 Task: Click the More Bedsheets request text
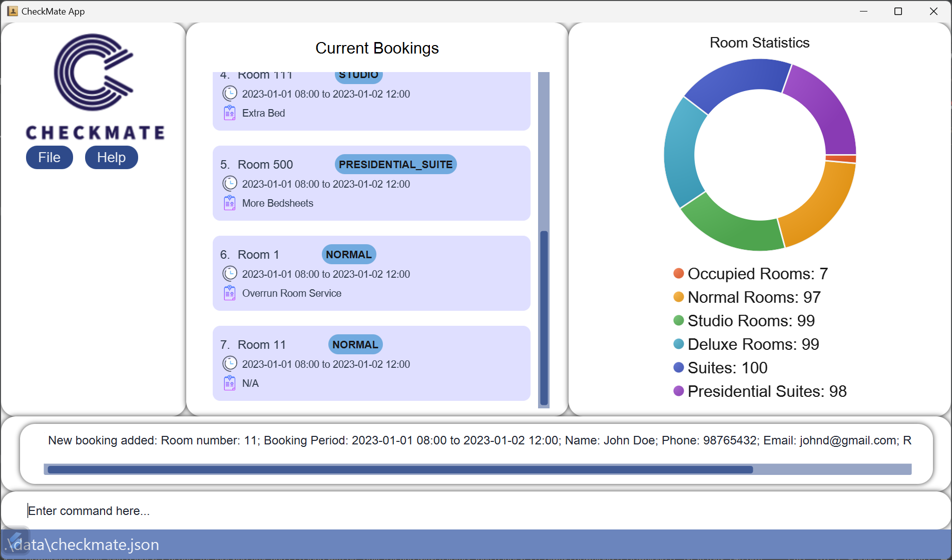(x=278, y=203)
